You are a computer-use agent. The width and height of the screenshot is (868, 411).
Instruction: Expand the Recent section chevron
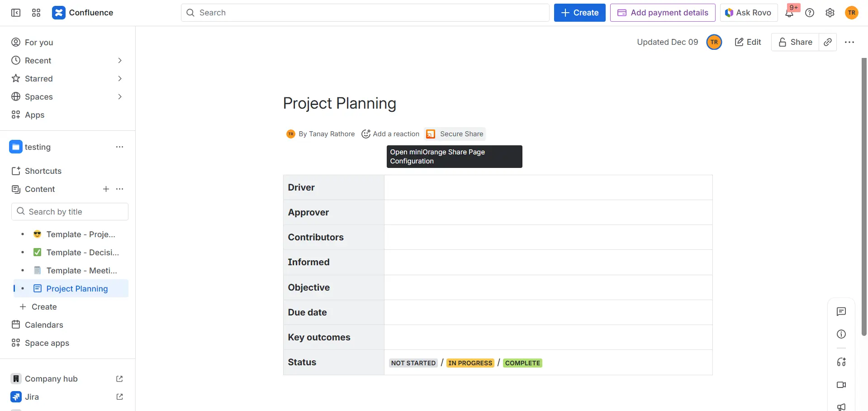(119, 60)
